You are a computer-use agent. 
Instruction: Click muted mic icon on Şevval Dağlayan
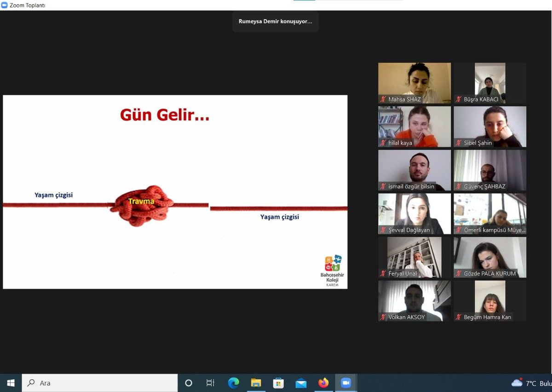[383, 230]
